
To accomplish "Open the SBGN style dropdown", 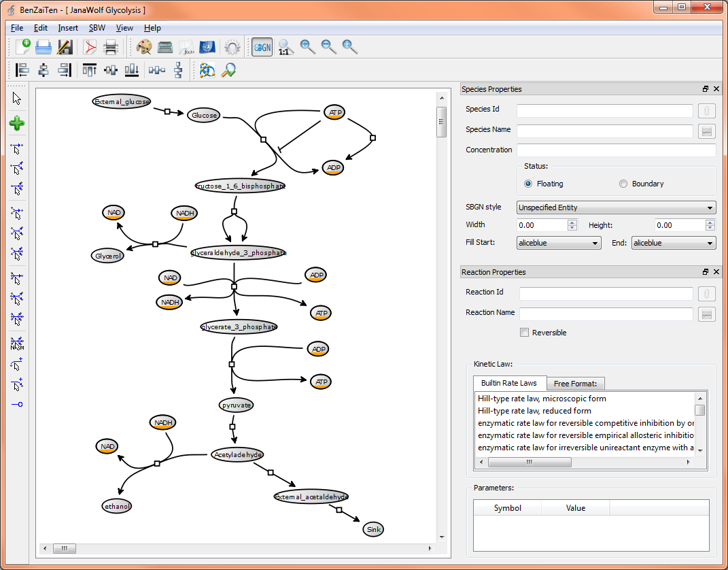I will (x=616, y=207).
